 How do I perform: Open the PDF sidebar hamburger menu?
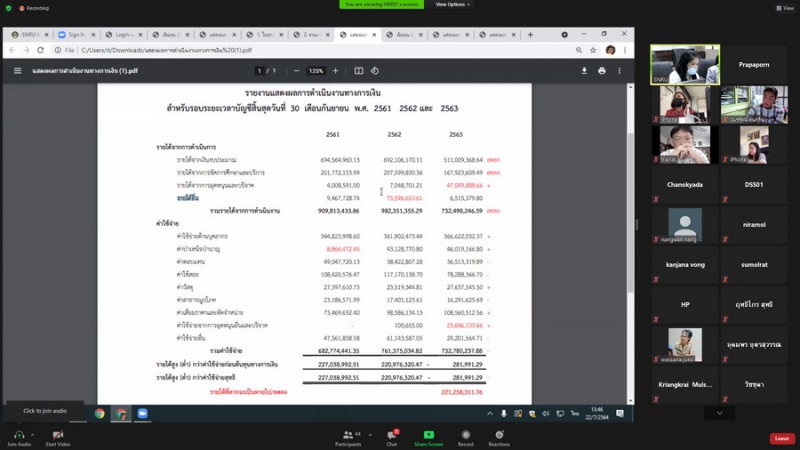(x=17, y=71)
